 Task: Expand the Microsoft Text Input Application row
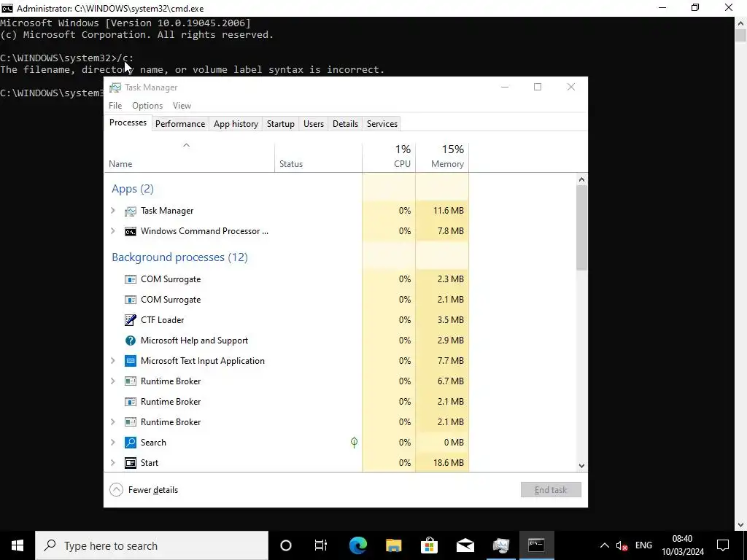[x=113, y=360]
